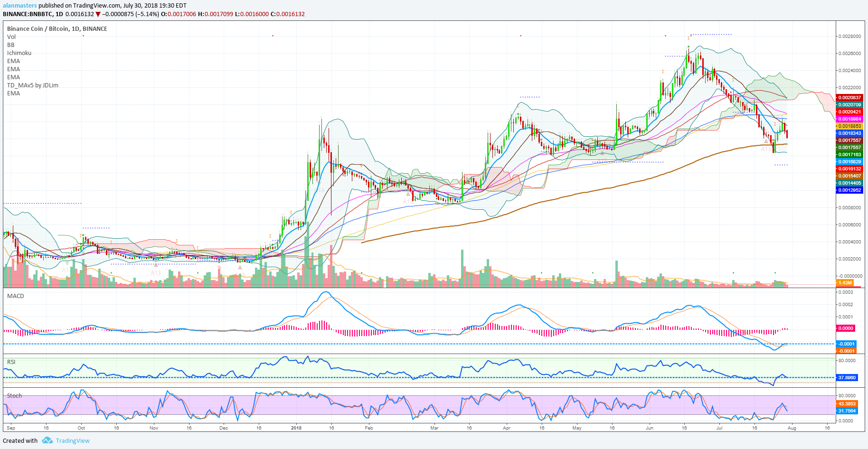This screenshot has width=868, height=449.
Task: Click the 0.0024000 price axis label
Action: tap(850, 71)
